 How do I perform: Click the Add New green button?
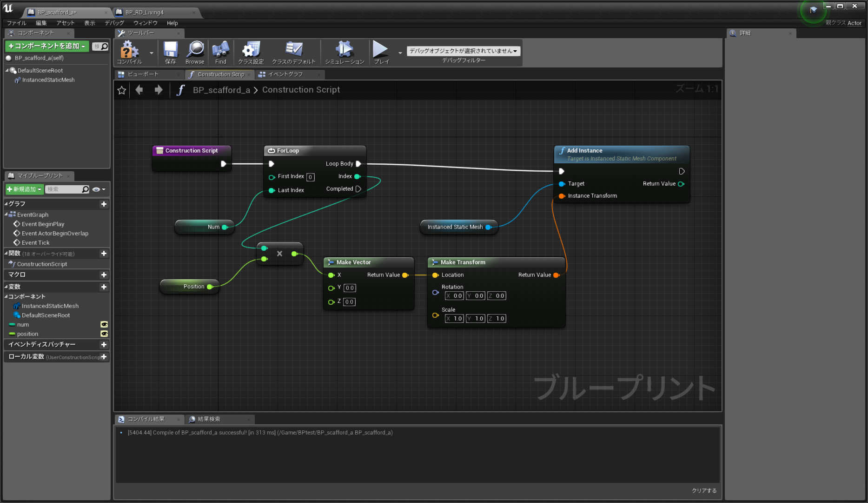pos(25,189)
